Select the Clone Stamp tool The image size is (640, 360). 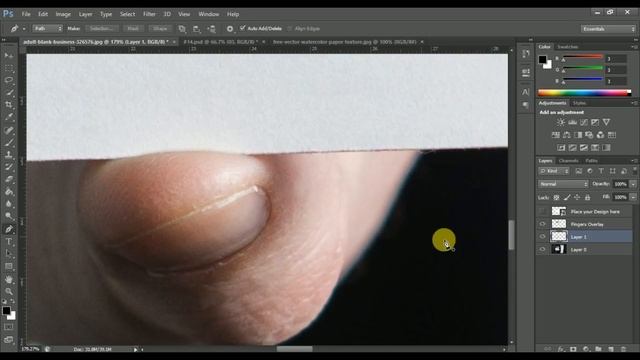(9, 155)
